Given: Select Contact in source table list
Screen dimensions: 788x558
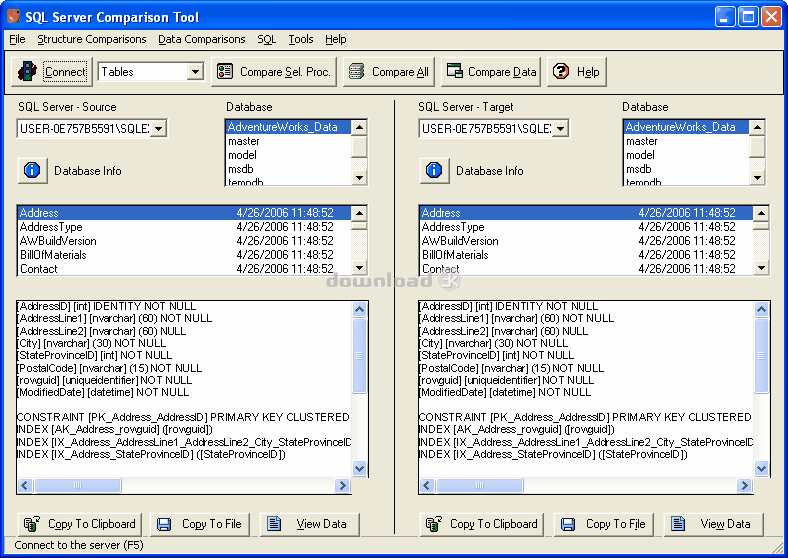Looking at the screenshot, I should point(184,269).
